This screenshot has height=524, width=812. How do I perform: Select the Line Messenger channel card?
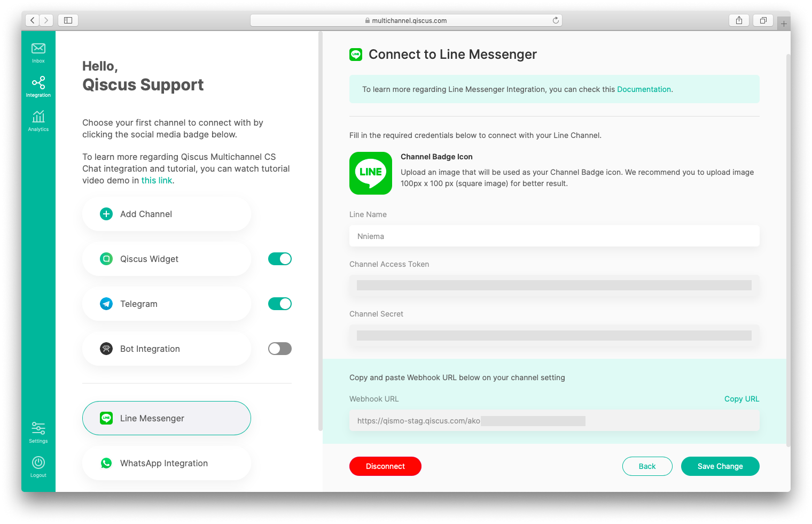(x=167, y=418)
